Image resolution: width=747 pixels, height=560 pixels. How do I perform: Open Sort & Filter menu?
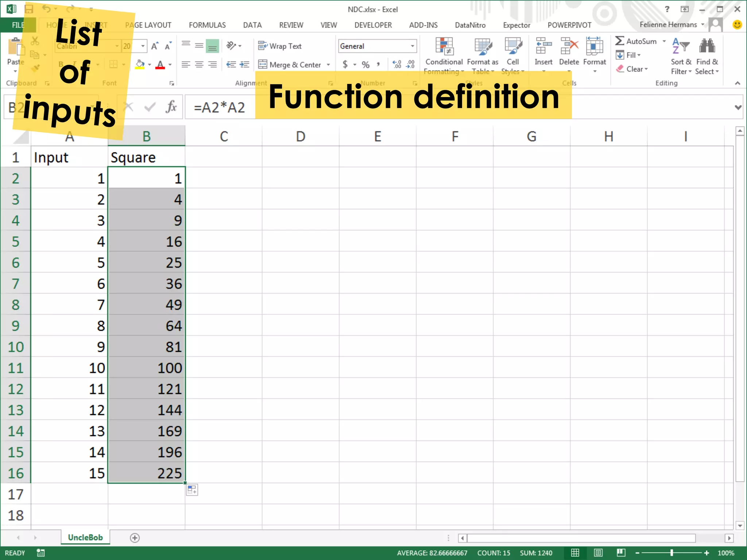coord(681,56)
